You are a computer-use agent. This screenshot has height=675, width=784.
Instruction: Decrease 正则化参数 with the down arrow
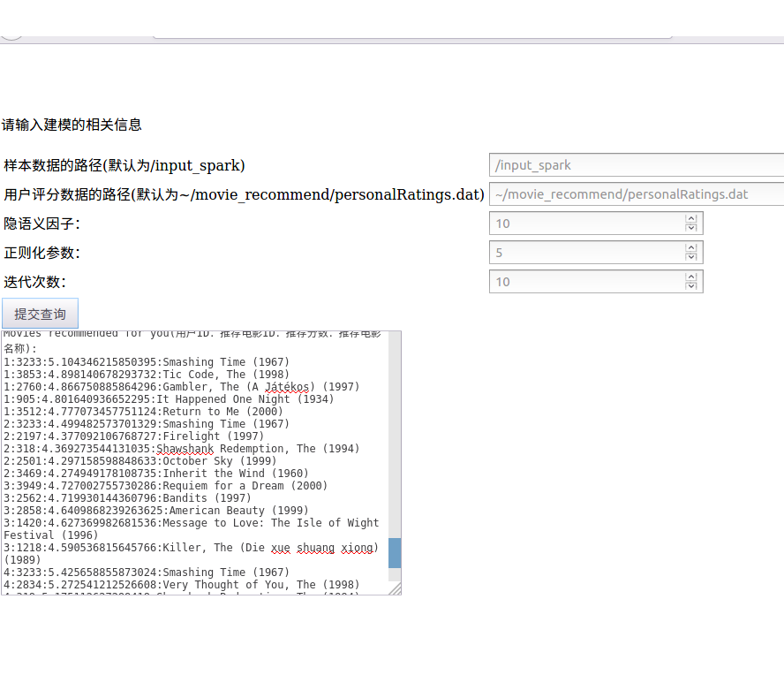tap(691, 257)
